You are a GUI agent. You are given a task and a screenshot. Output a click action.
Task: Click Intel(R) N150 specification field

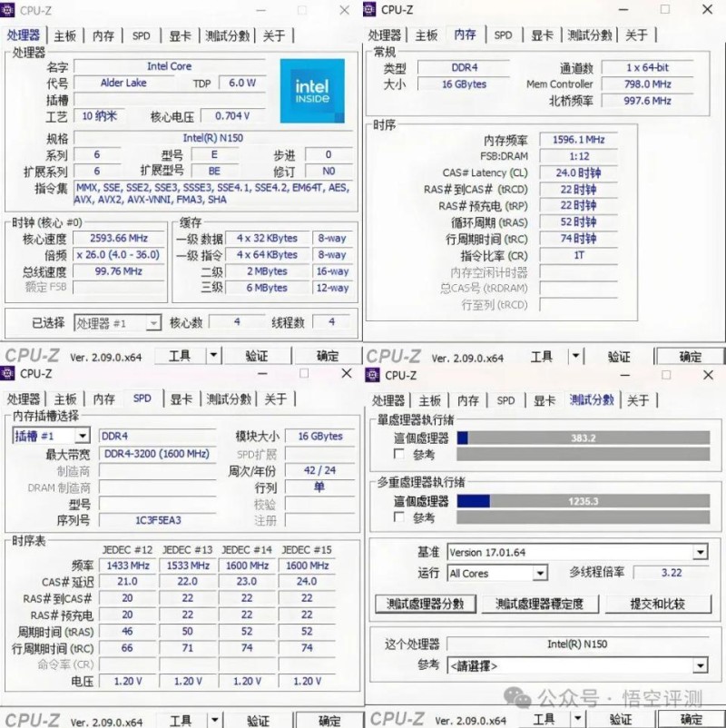[212, 138]
